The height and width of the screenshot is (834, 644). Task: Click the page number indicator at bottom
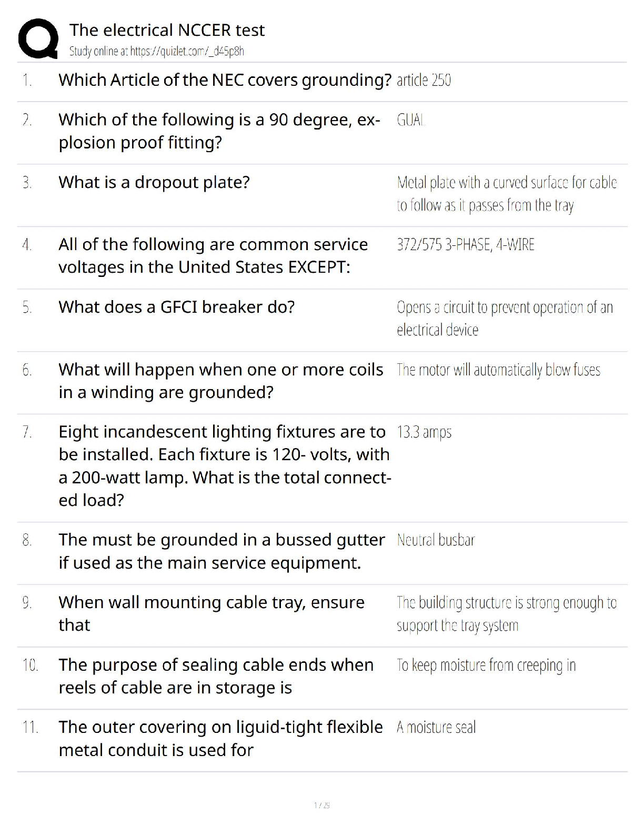pos(321,805)
